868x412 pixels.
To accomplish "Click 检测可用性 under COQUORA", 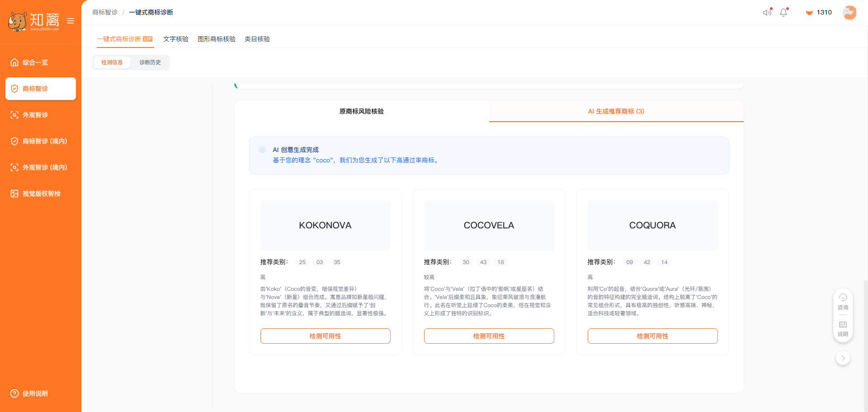I will (653, 336).
